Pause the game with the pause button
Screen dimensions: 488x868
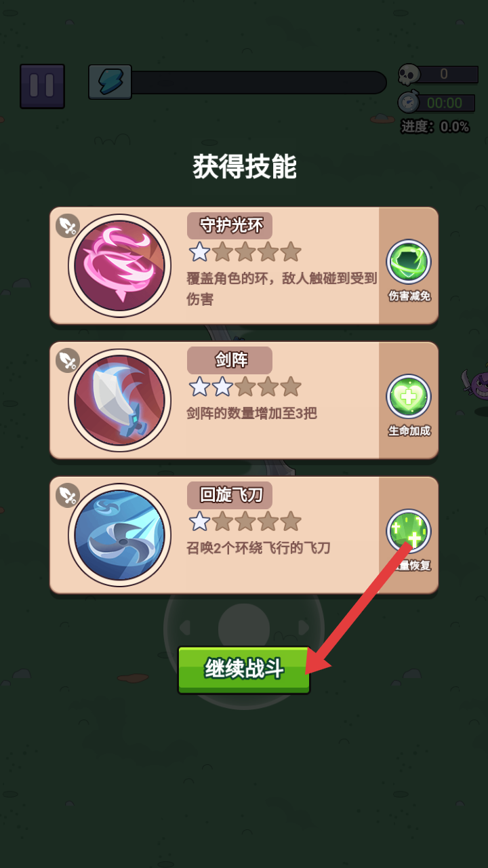[x=42, y=86]
